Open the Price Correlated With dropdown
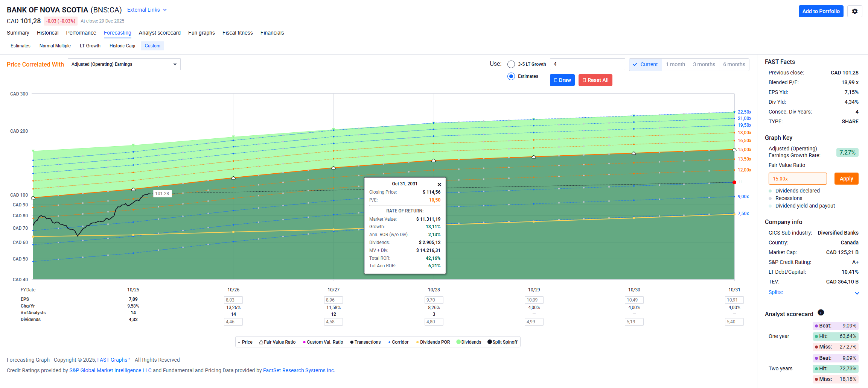This screenshot has height=388, width=868. (124, 64)
